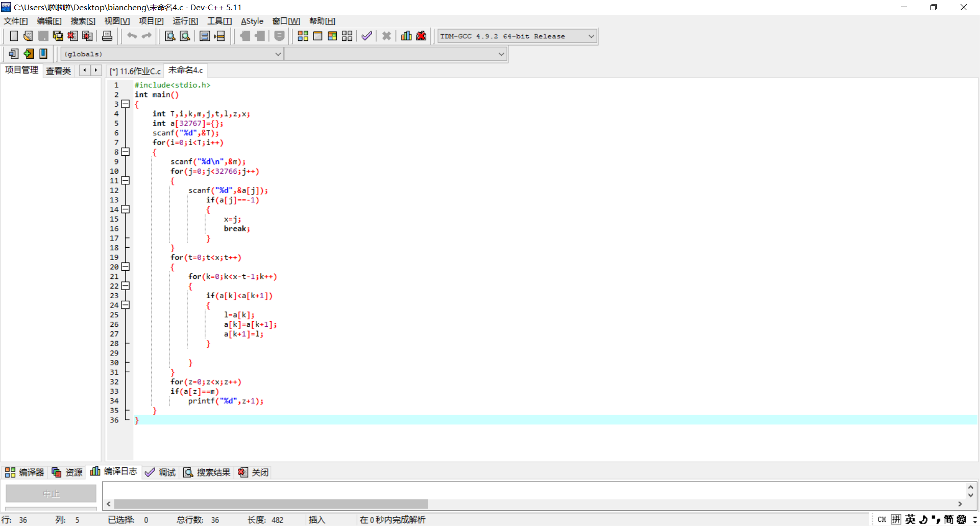980x526 pixels.
Task: Open the 资源 bottom tab
Action: tap(67, 472)
